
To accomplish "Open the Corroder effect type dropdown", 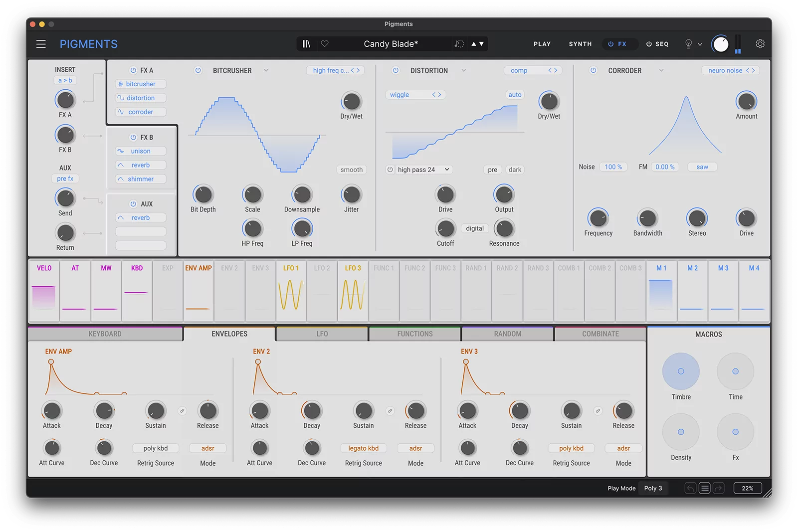I will 662,70.
